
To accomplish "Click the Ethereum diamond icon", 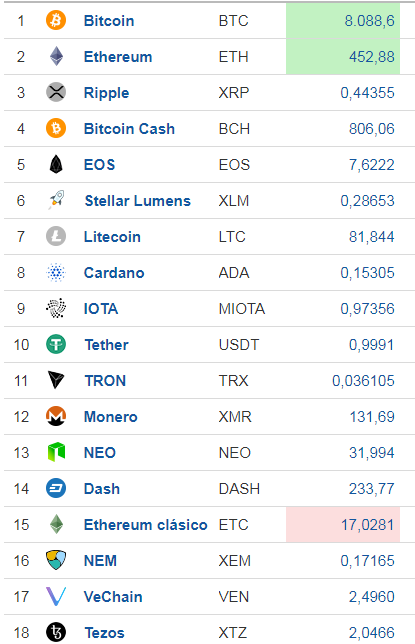I will (x=56, y=57).
